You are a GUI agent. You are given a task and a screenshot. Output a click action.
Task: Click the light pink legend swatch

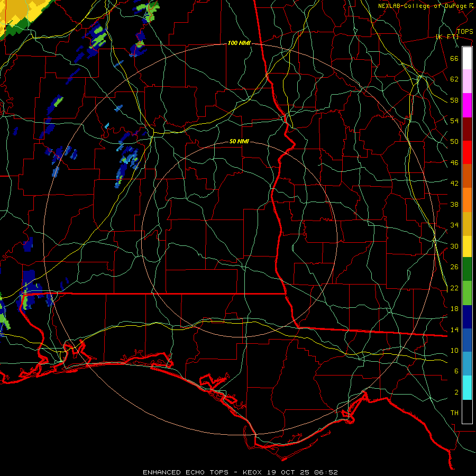click(467, 81)
